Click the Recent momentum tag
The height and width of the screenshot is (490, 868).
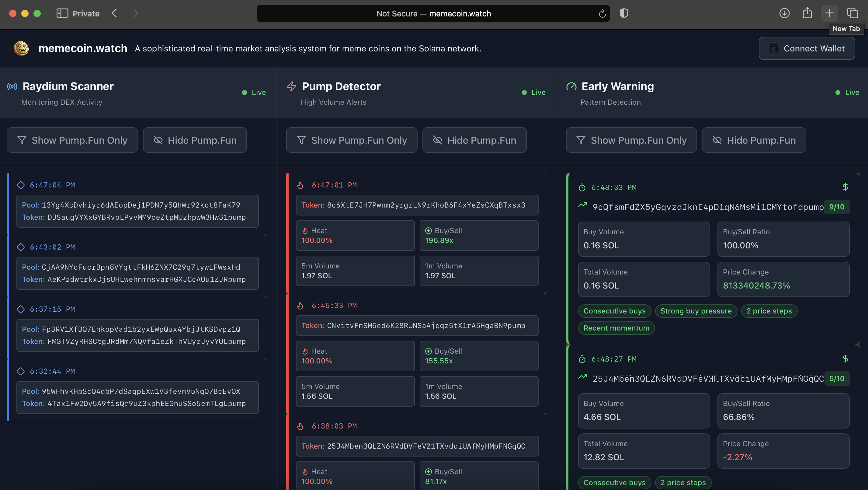(x=616, y=328)
